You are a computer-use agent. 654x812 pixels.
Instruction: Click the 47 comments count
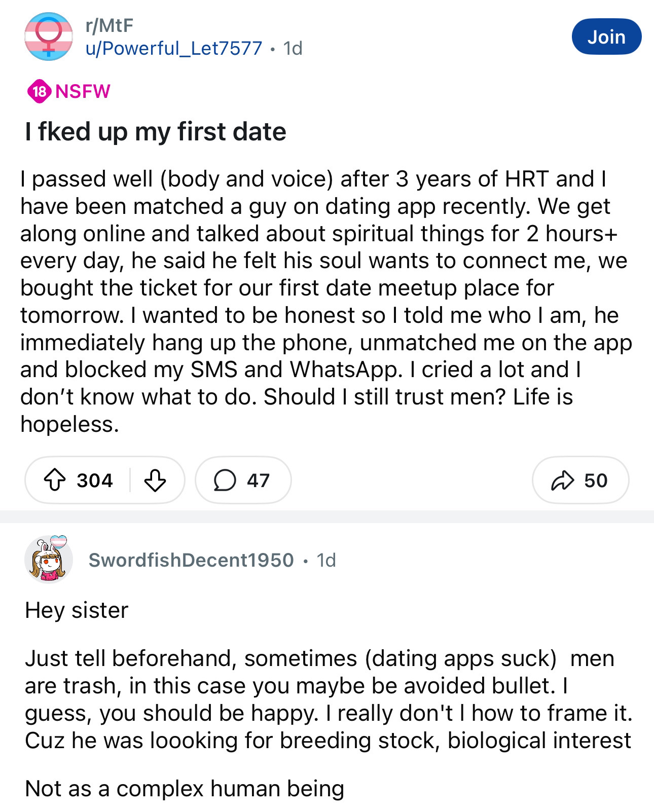tap(258, 480)
